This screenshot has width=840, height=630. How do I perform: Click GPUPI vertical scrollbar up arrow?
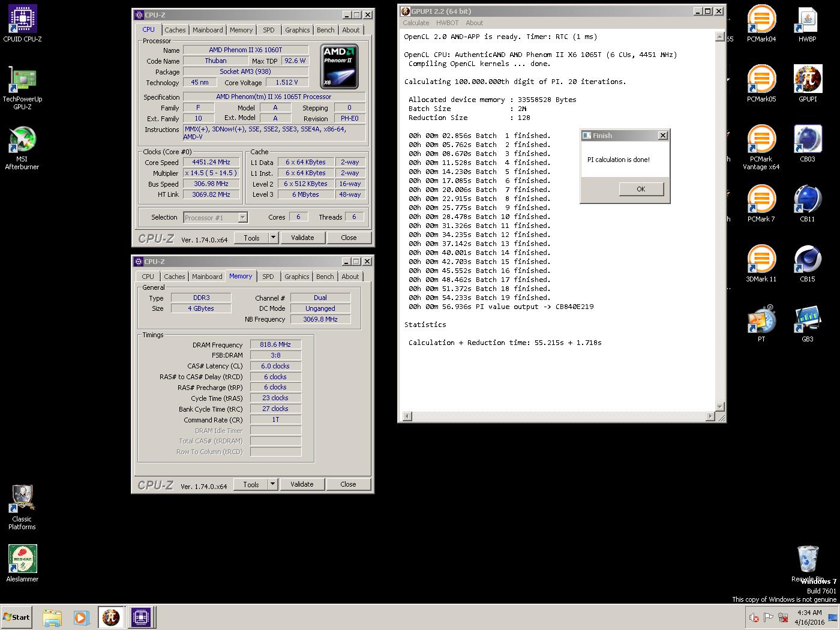720,37
